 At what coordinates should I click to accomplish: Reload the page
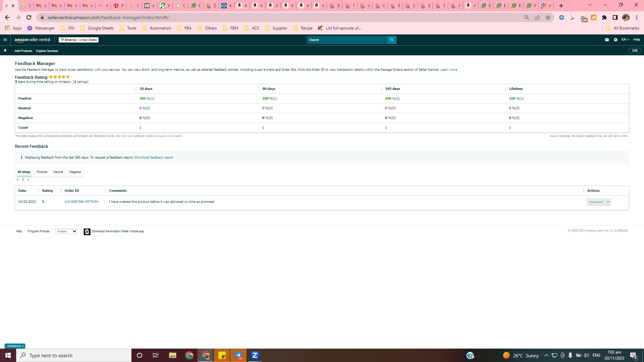29,17
